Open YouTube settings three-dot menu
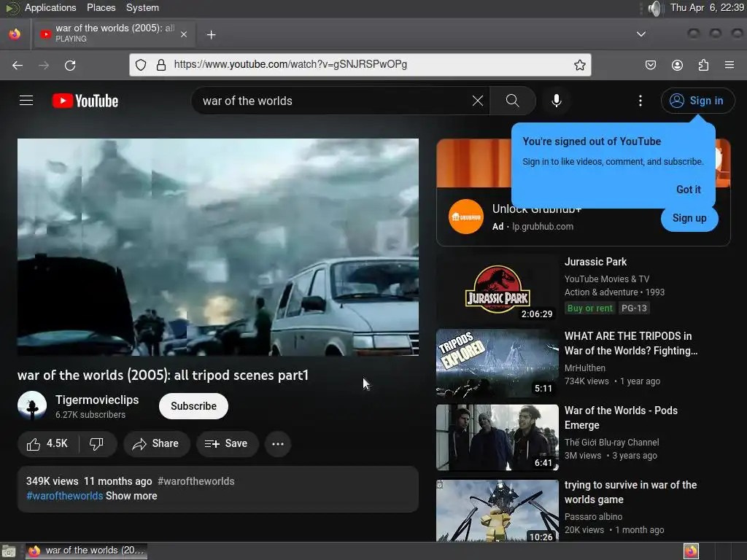The width and height of the screenshot is (747, 560). tap(640, 101)
